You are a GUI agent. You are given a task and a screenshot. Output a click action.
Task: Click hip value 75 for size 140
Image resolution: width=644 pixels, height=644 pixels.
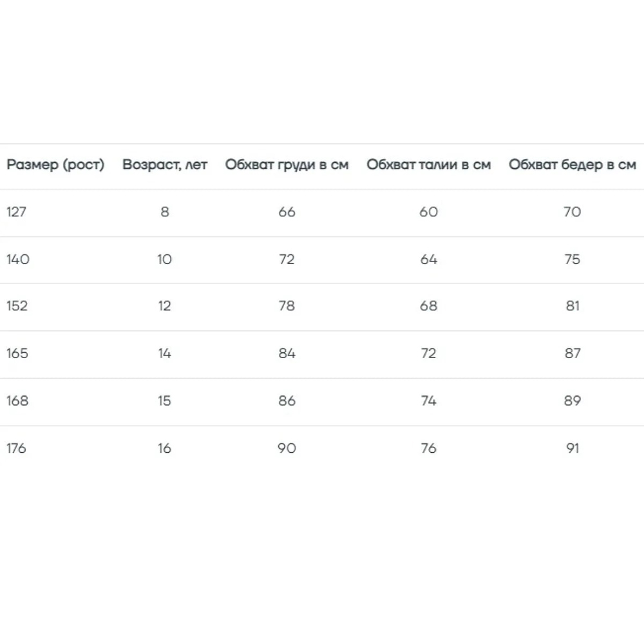(x=572, y=259)
